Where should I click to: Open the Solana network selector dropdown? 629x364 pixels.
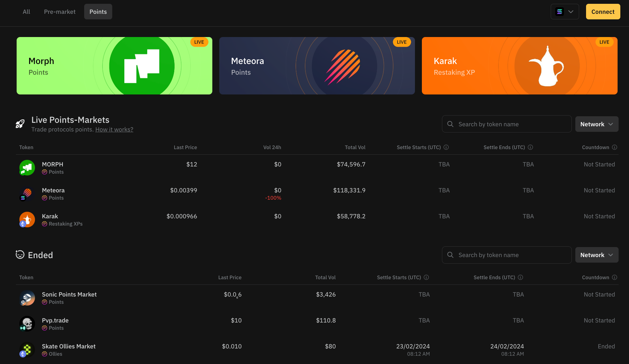tap(565, 12)
